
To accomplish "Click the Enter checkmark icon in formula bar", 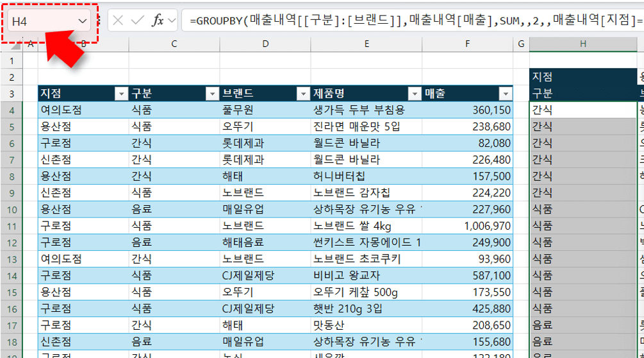I will (x=136, y=21).
